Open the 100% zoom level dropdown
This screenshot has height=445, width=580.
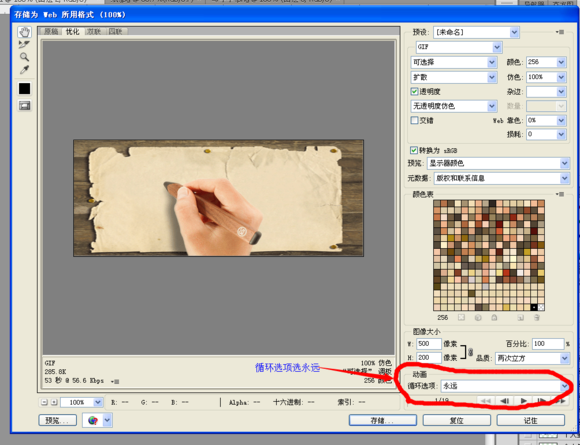coord(81,402)
